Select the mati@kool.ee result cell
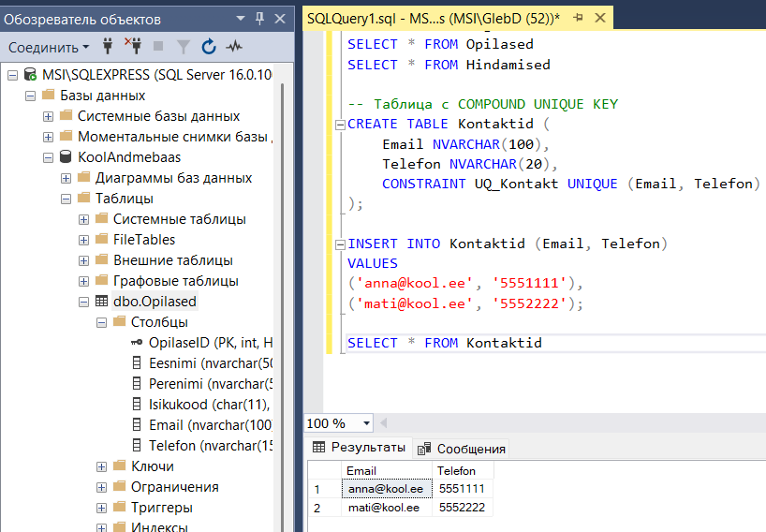Image resolution: width=766 pixels, height=532 pixels. pos(387,508)
